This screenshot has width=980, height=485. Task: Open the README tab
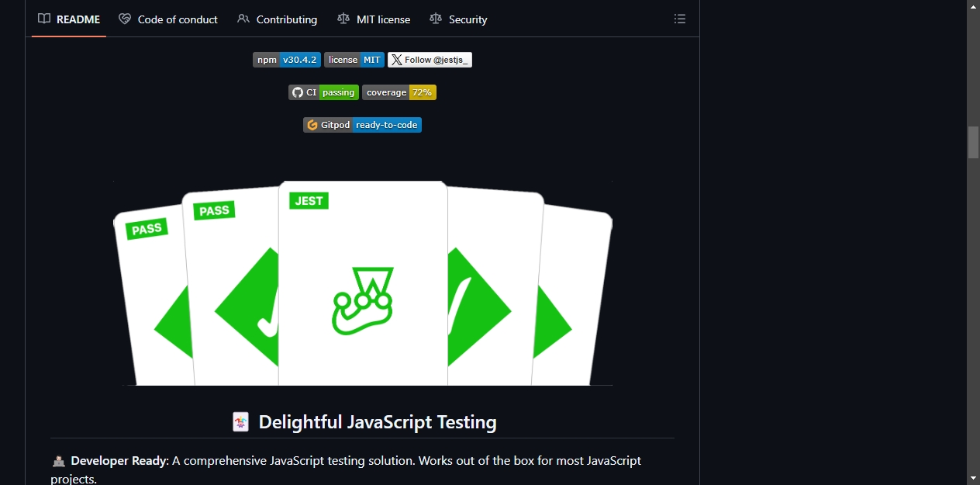pyautogui.click(x=69, y=19)
